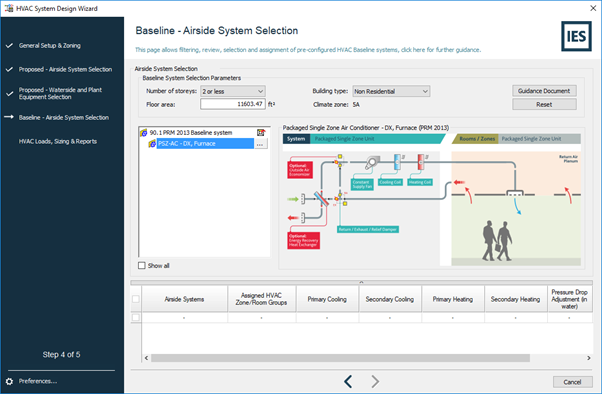Screen dimensions: 602x394
Task: Click Airside Systems column header
Action: tap(184, 299)
